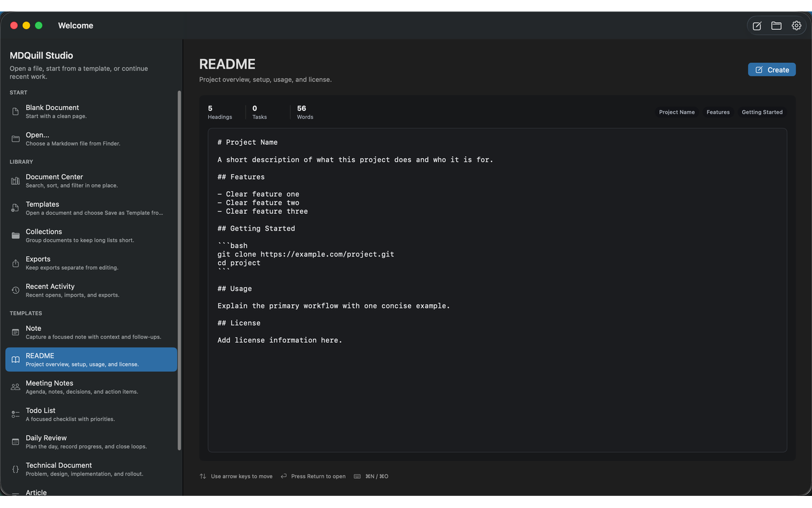
Task: Click the 'cd project' line in preview
Action: click(x=239, y=263)
